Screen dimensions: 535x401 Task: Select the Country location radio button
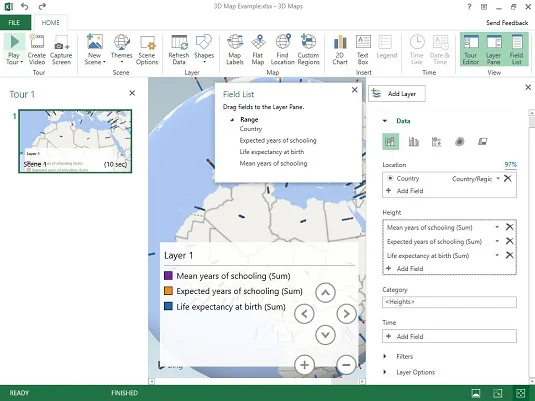pyautogui.click(x=390, y=178)
